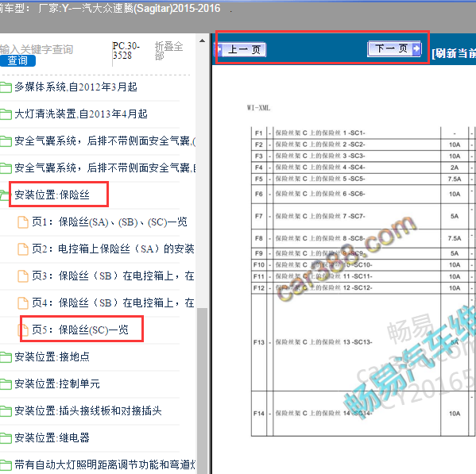Click the WI-XML header text
The height and width of the screenshot is (474, 476).
pos(258,108)
